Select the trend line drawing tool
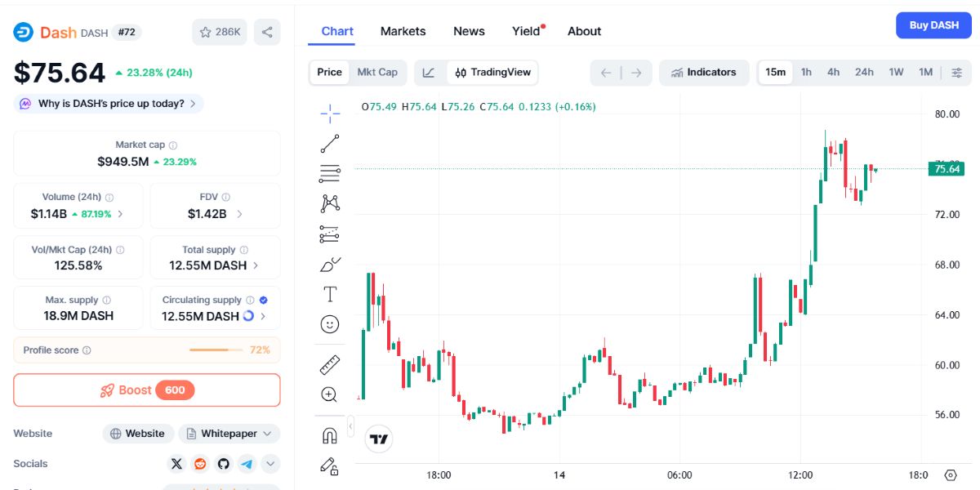 coord(329,142)
